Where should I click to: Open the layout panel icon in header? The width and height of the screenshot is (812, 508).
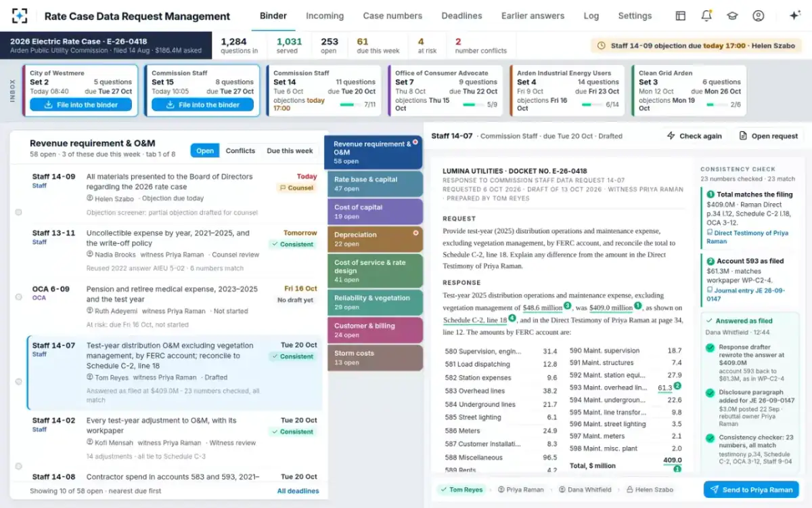tap(681, 16)
